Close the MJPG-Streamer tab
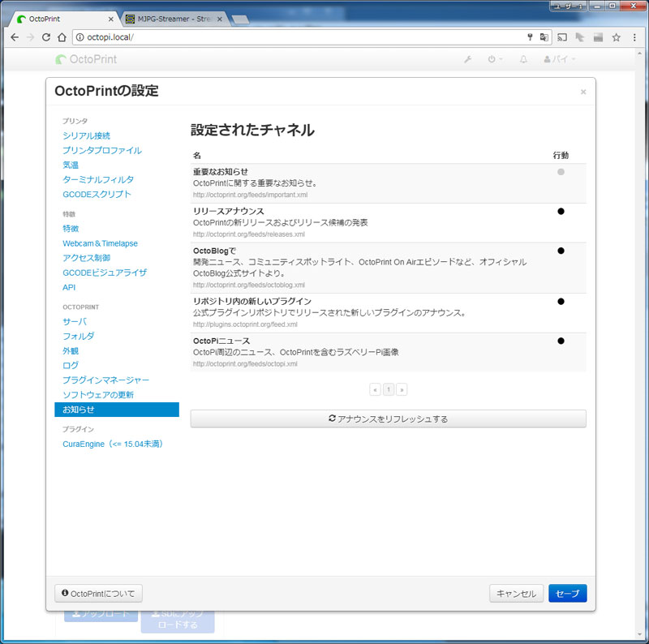Screen dimensions: 649x644 tap(220, 19)
